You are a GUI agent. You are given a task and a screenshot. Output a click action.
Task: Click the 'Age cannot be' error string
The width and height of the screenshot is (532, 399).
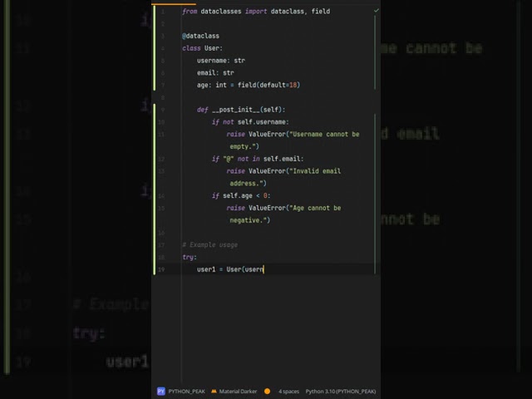[x=315, y=208]
